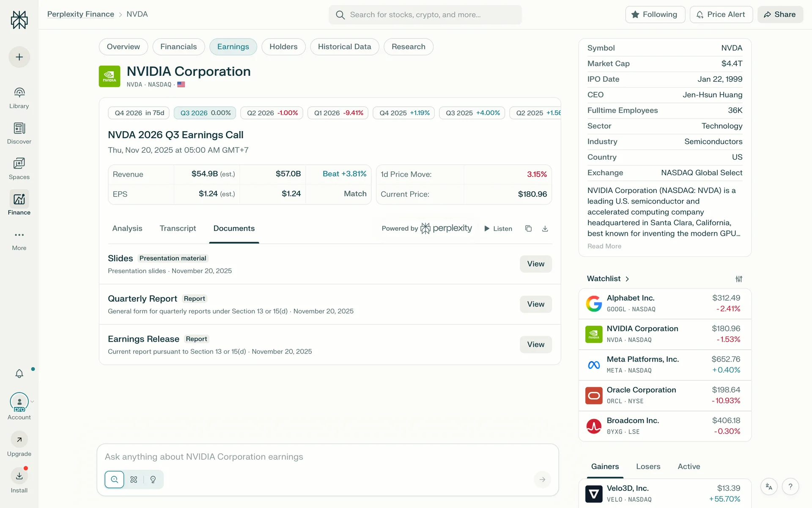Enable the lightbulb mode in the ask box
812x508 pixels.
(x=153, y=480)
